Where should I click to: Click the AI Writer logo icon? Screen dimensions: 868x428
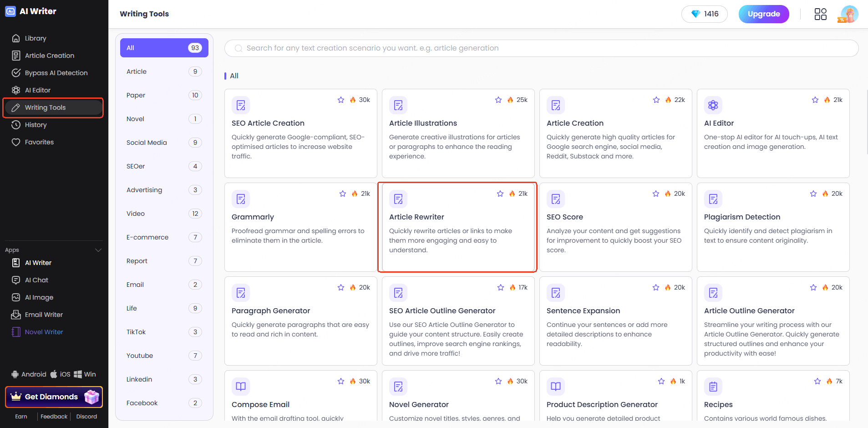(x=10, y=11)
